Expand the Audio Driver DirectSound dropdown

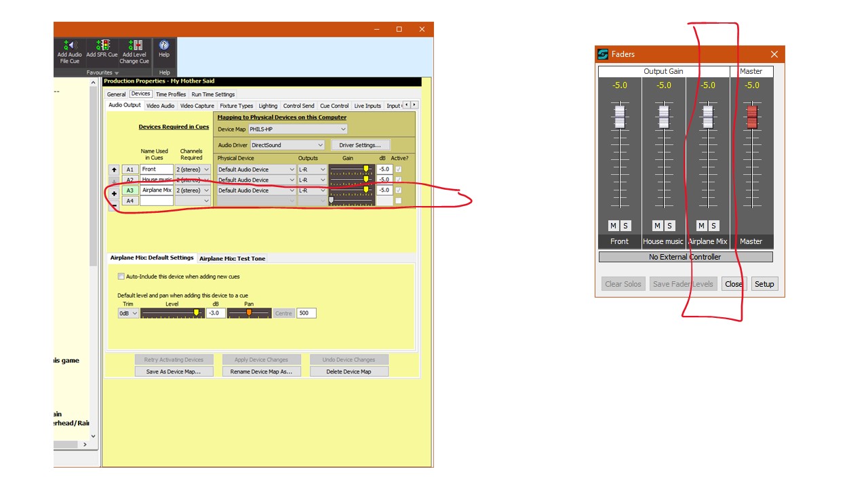click(x=288, y=145)
